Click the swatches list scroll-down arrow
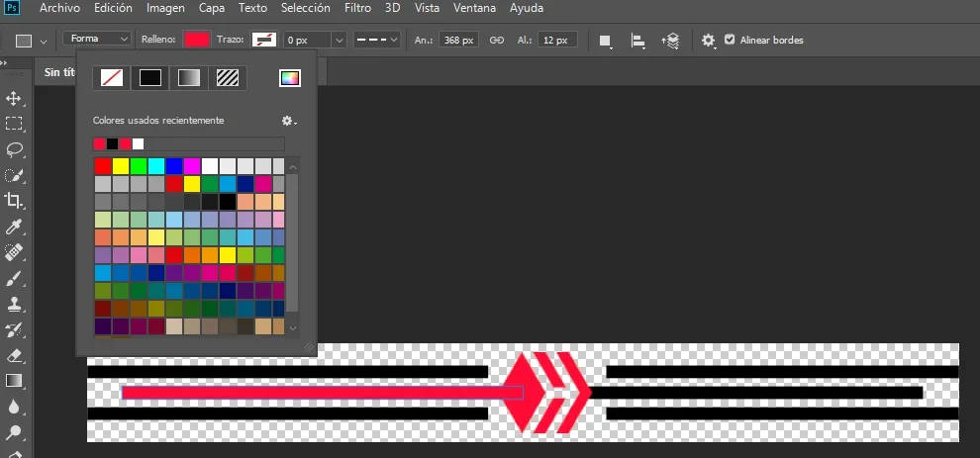The width and height of the screenshot is (980, 458). coord(292,327)
